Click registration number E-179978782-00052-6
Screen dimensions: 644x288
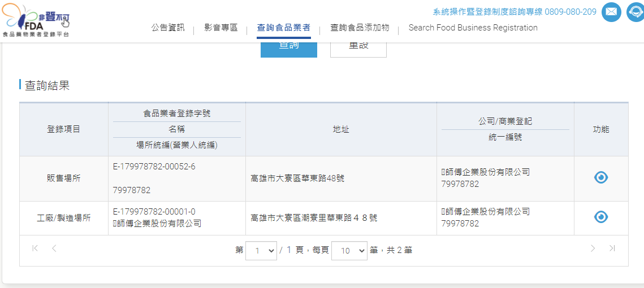pos(154,167)
